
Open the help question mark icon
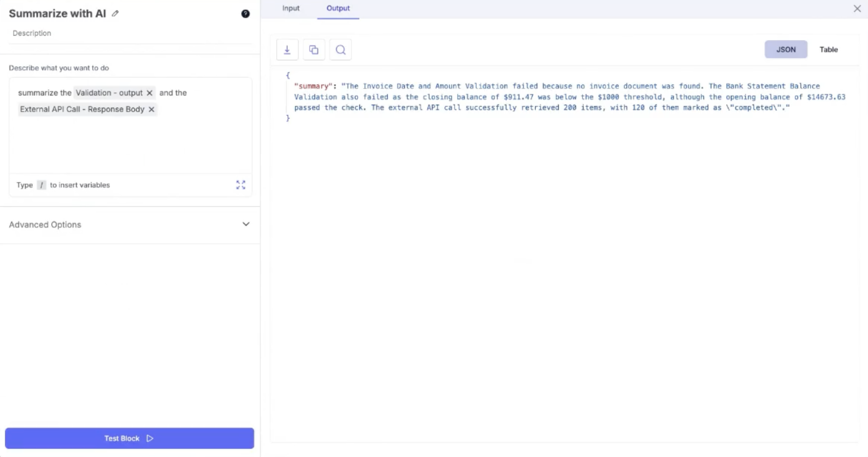[x=245, y=14]
